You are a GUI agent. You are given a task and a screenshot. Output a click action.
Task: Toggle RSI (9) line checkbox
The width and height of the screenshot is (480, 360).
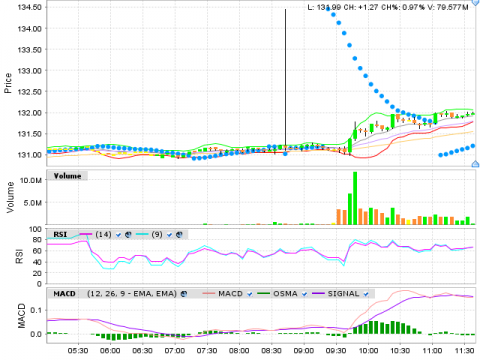[x=169, y=235]
